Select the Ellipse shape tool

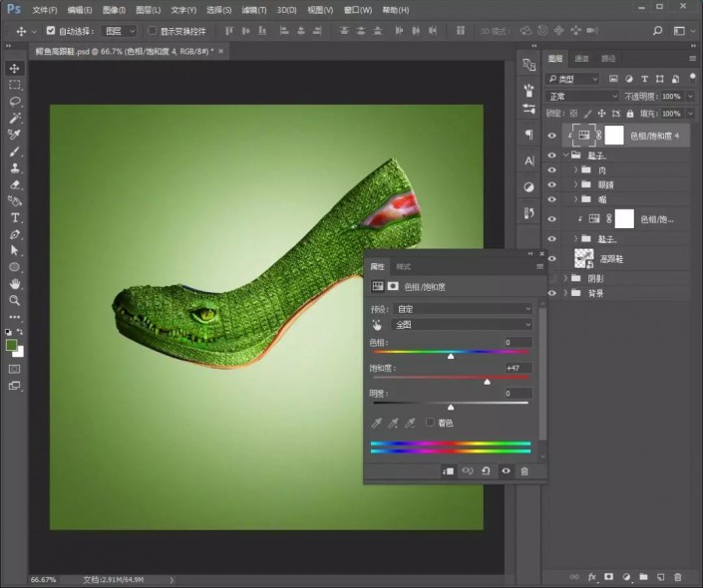tap(14, 267)
